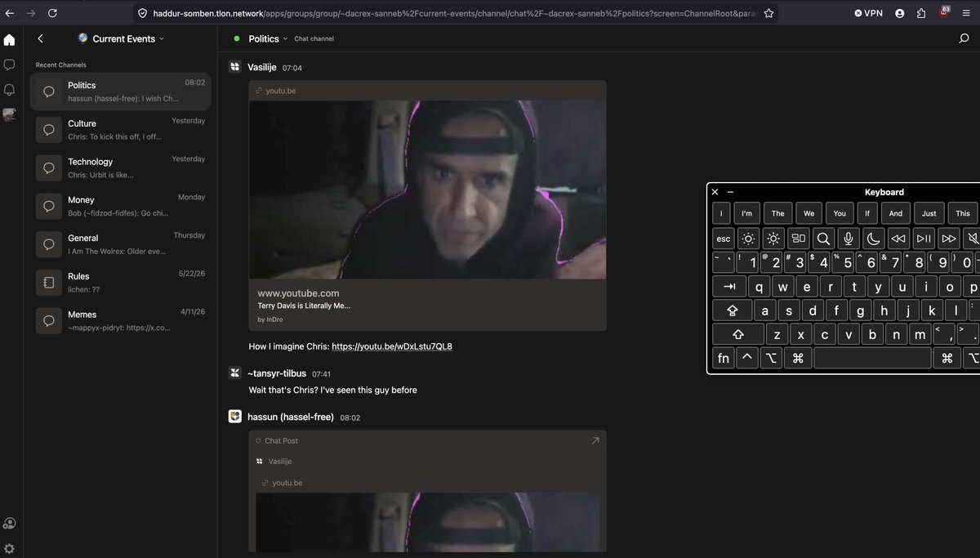The image size is (980, 558).
Task: Open the extension icon with the 83 badge
Action: click(943, 12)
